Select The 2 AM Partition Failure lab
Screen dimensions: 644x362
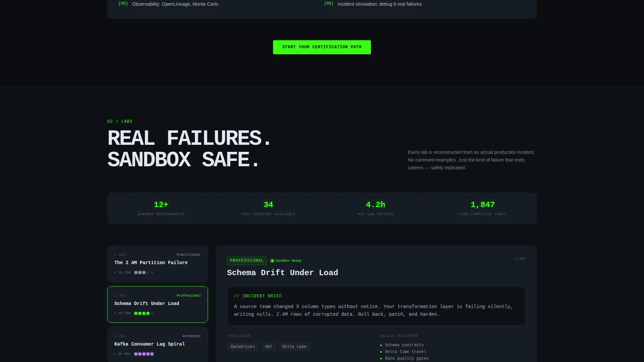[158, 264]
